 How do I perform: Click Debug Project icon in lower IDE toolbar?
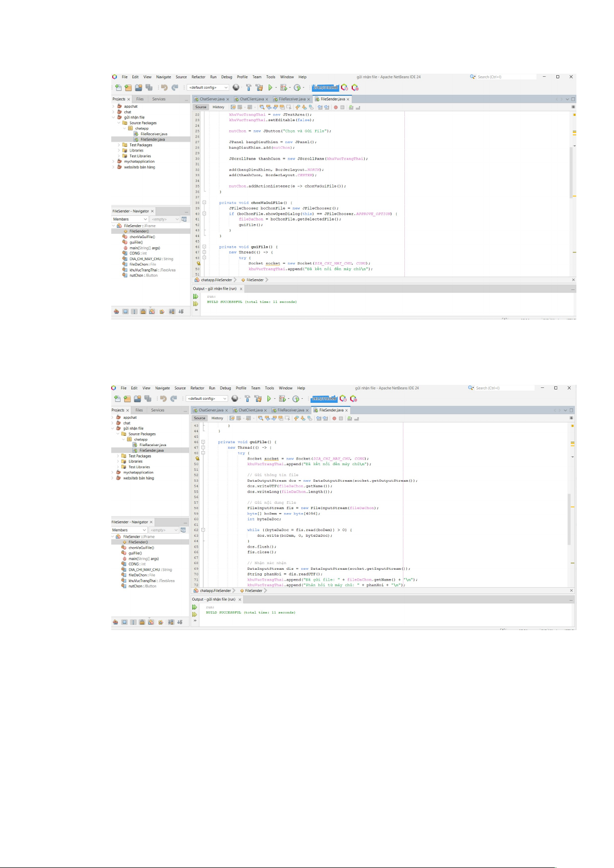282,399
